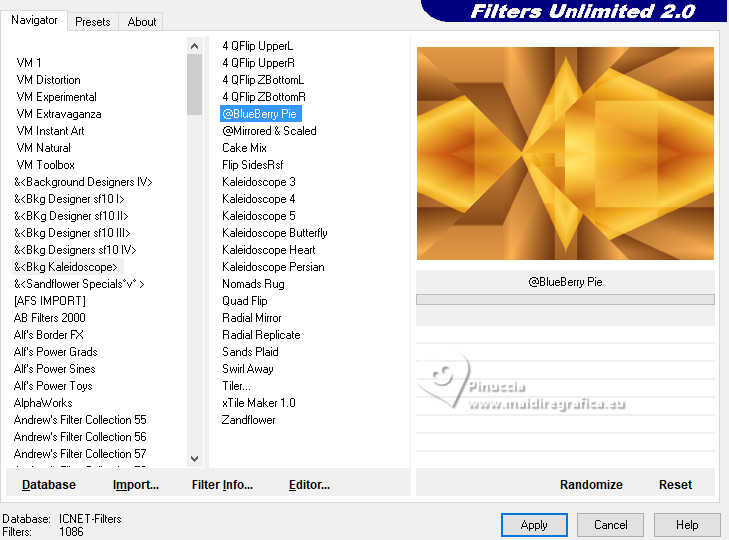Select Radial Replicate filter
The width and height of the screenshot is (729, 540).
pyautogui.click(x=261, y=335)
